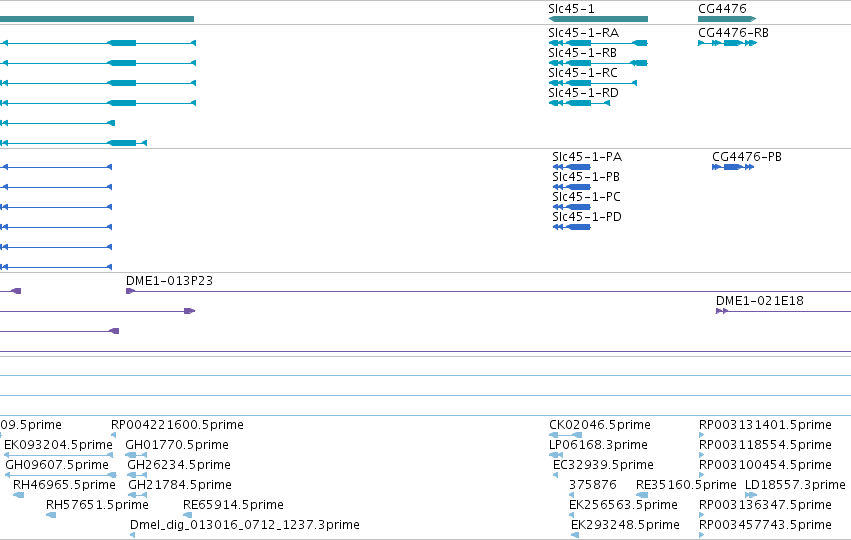Select EST LP06168.3prime
This screenshot has height=540, width=851.
(598, 445)
